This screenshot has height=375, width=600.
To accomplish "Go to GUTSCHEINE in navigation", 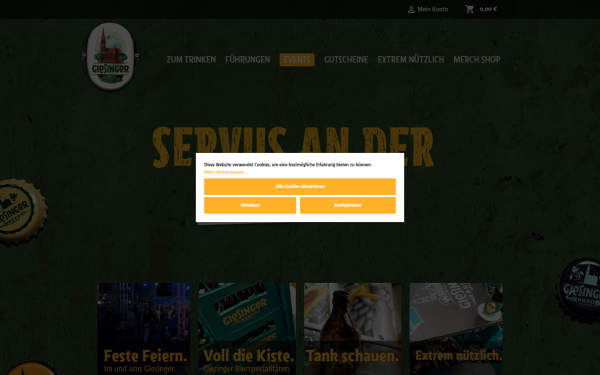I will [346, 60].
